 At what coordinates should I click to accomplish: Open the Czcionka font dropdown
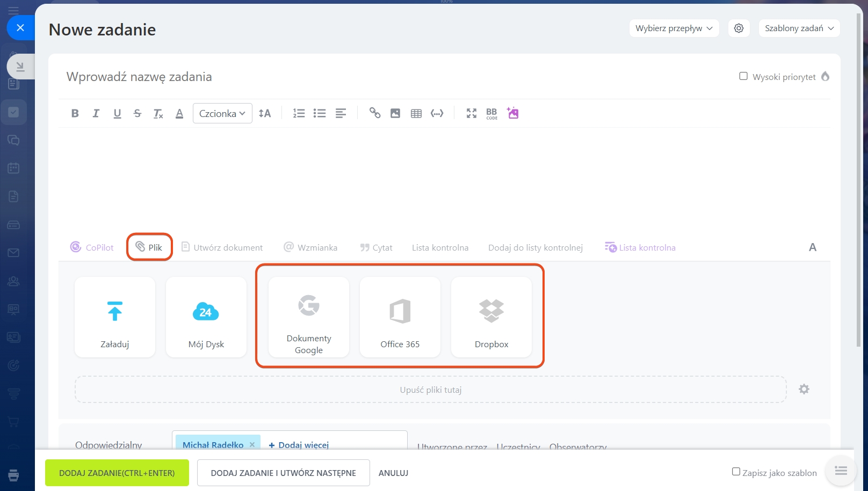pyautogui.click(x=222, y=113)
